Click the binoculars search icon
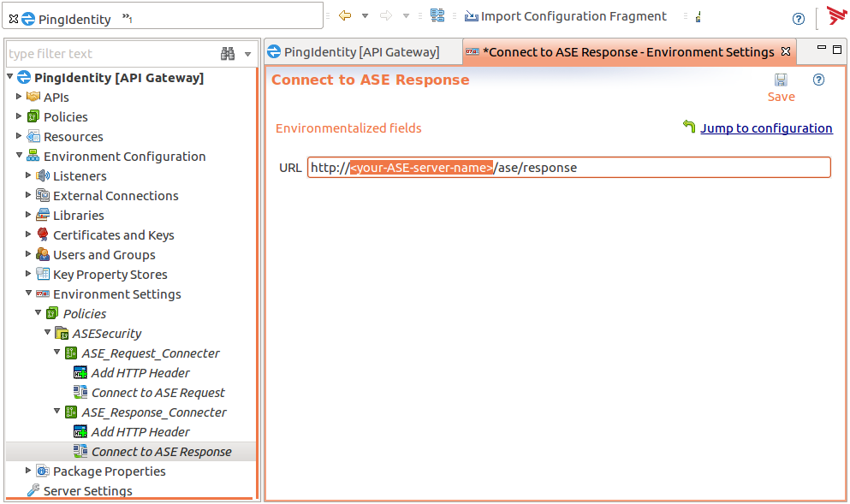The image size is (850, 504). 228,54
